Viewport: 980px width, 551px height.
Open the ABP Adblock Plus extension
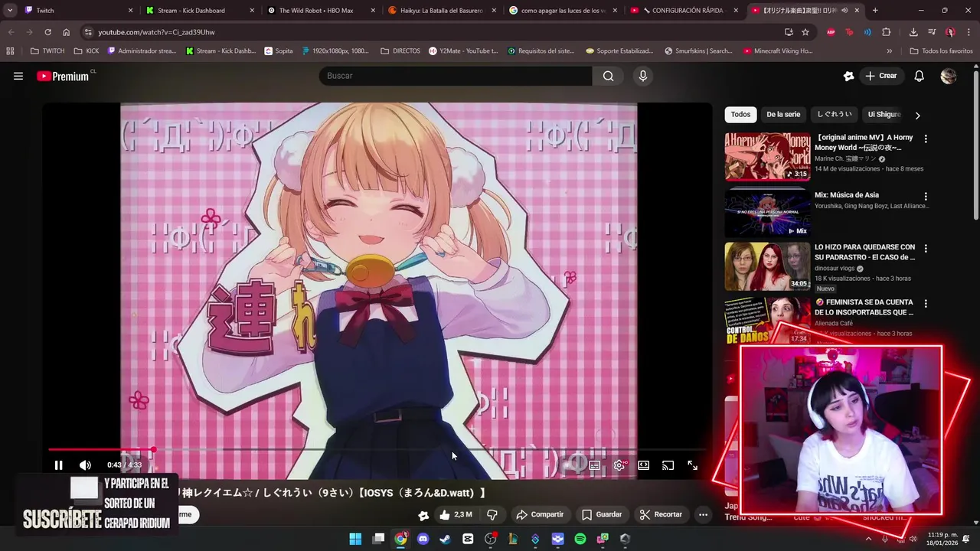pyautogui.click(x=831, y=32)
